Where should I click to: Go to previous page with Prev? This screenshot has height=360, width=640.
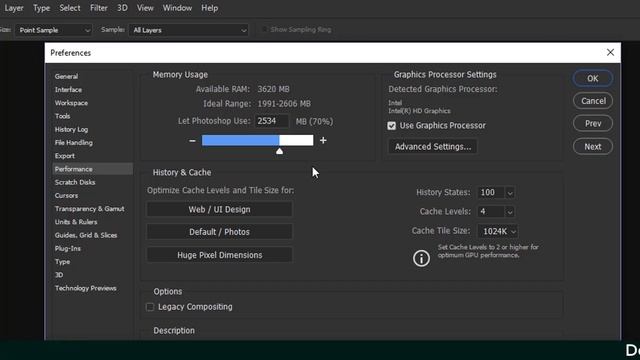(x=593, y=124)
